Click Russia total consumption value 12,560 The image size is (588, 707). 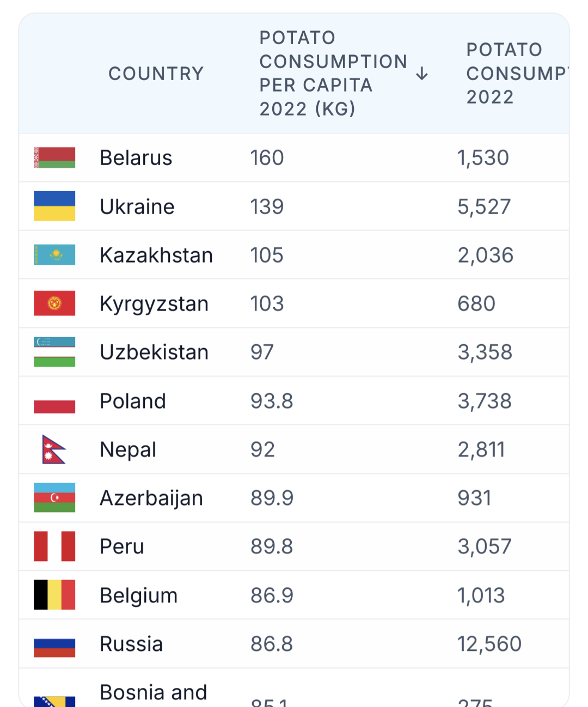click(489, 644)
